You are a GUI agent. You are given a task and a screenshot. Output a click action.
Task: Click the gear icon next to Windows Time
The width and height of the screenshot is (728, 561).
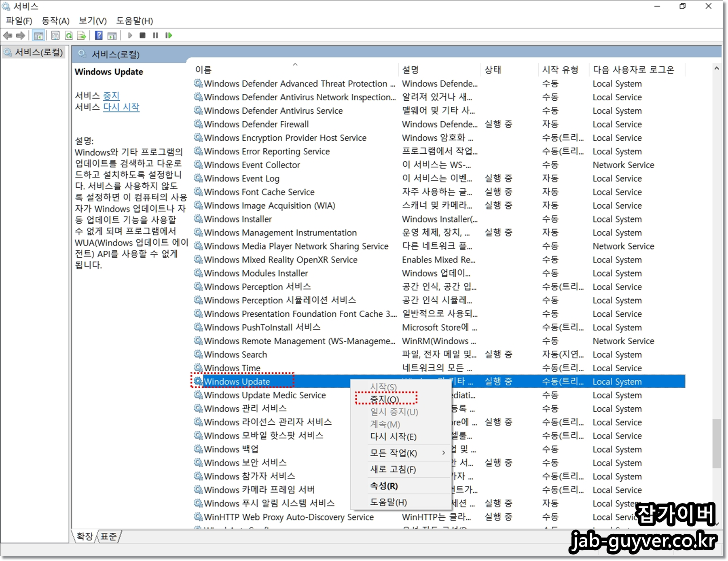(x=198, y=368)
